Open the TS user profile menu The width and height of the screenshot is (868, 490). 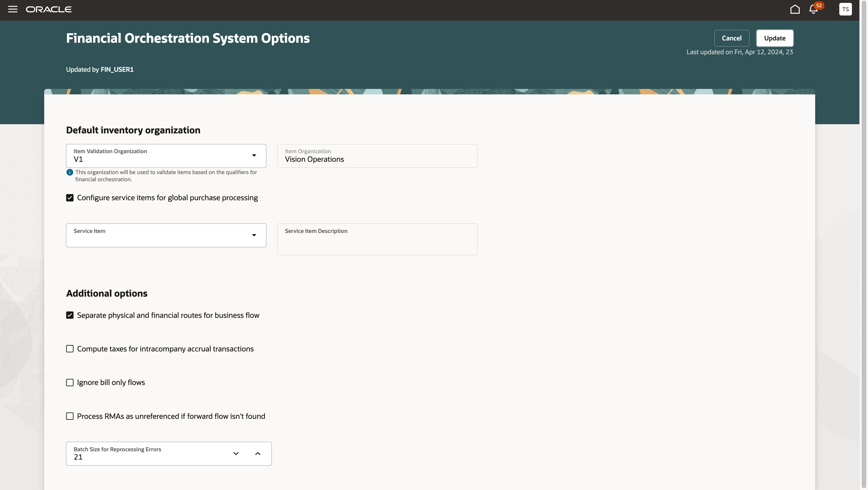point(845,9)
